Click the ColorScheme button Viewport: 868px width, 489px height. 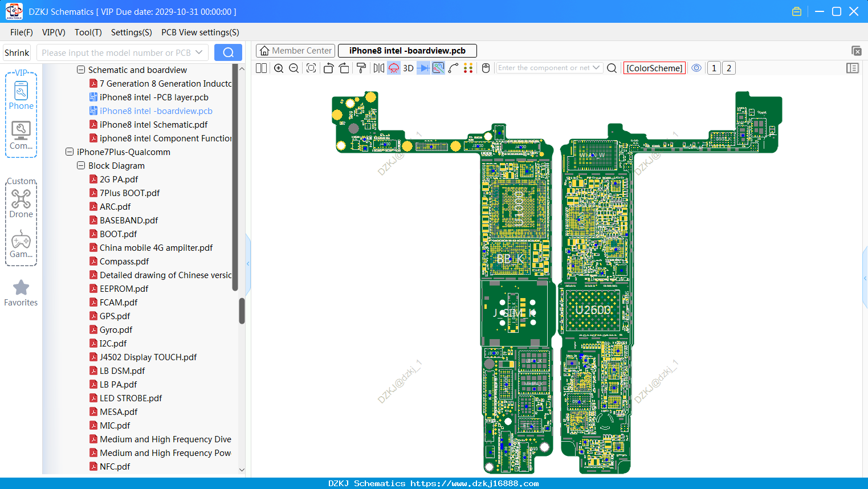[654, 68]
